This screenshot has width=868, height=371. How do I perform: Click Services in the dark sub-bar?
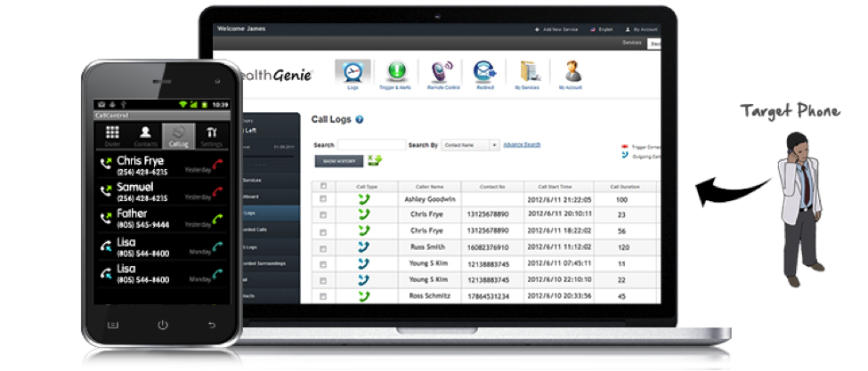pyautogui.click(x=631, y=43)
